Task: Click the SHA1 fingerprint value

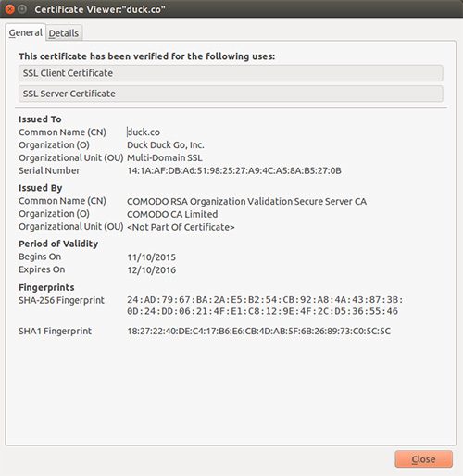Action: pos(258,332)
